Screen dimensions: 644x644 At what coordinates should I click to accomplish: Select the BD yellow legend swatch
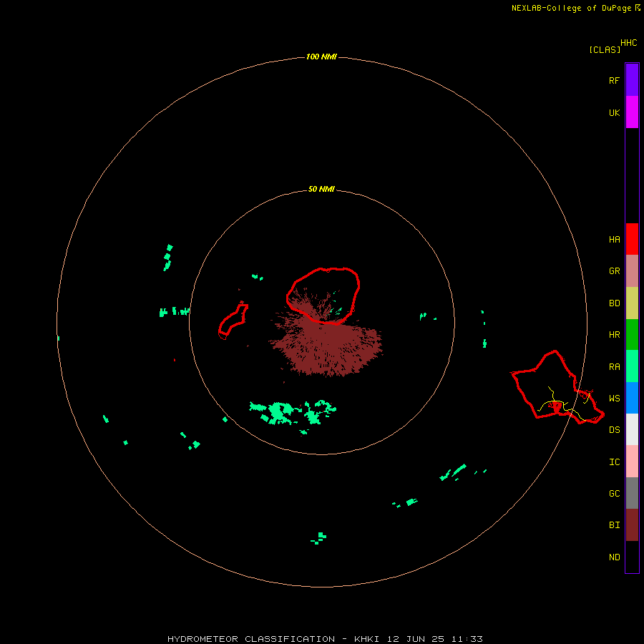[x=632, y=303]
